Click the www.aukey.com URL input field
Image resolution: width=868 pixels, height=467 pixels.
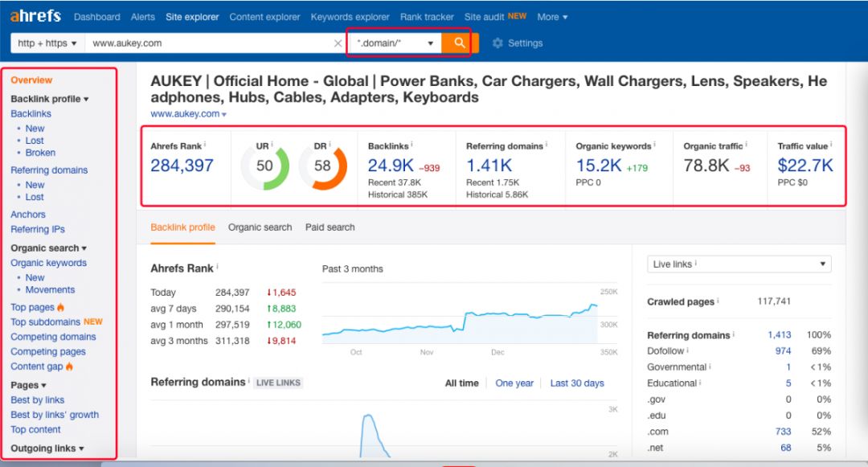pos(209,43)
